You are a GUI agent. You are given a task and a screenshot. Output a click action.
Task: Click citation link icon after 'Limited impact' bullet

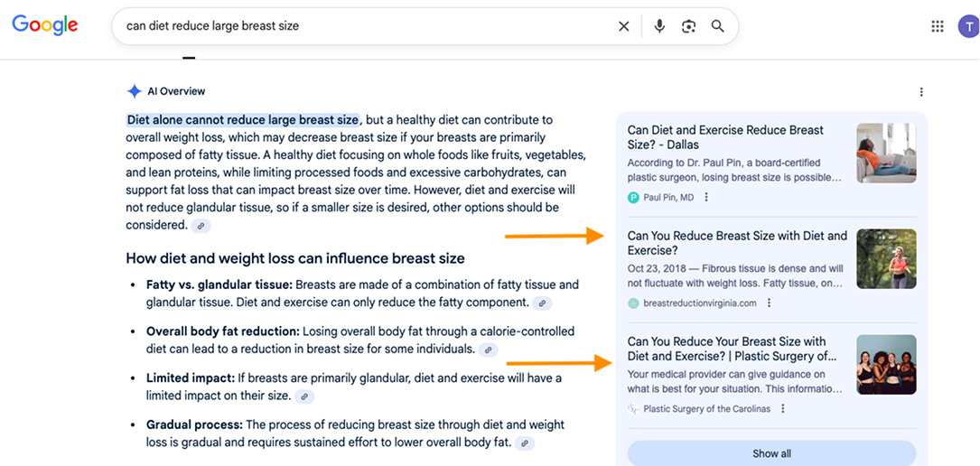click(304, 396)
